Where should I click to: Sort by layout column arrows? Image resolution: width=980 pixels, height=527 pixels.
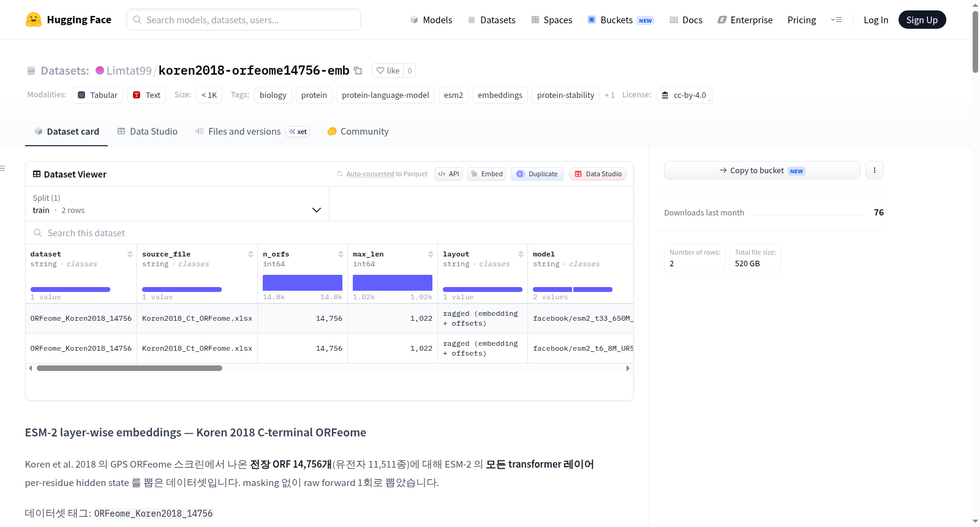[x=521, y=254]
